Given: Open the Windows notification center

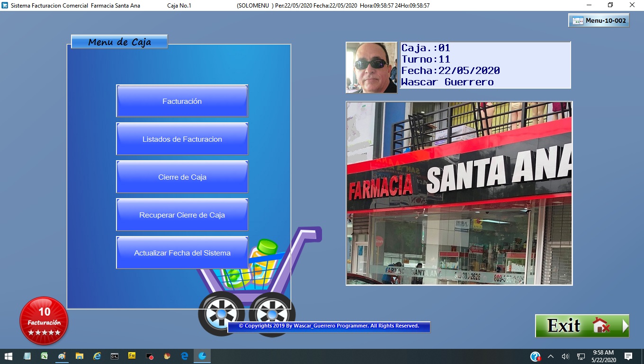Looking at the screenshot, I should point(628,356).
